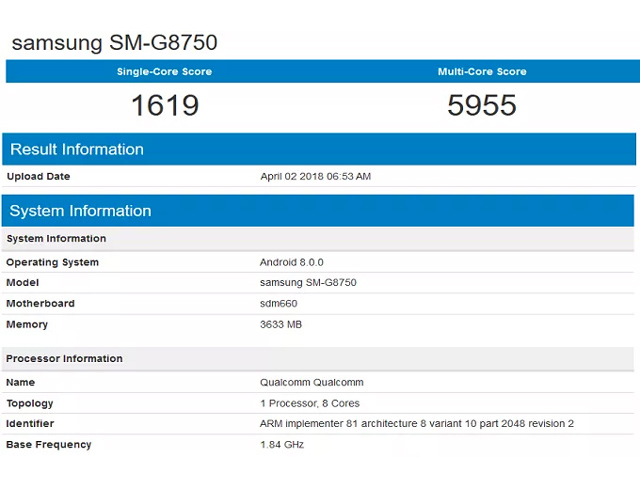This screenshot has height=489, width=640.
Task: Click the samsung SM-G8750 model value
Action: [x=308, y=282]
